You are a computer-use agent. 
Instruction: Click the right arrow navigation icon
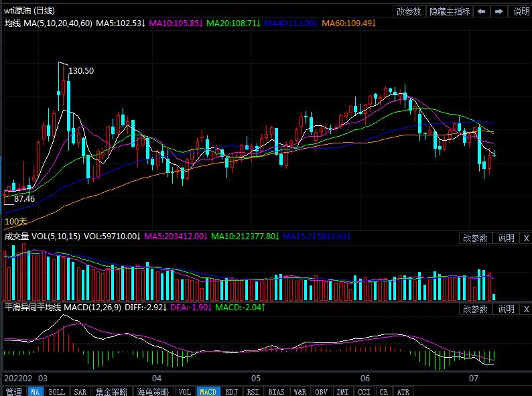[x=499, y=11]
